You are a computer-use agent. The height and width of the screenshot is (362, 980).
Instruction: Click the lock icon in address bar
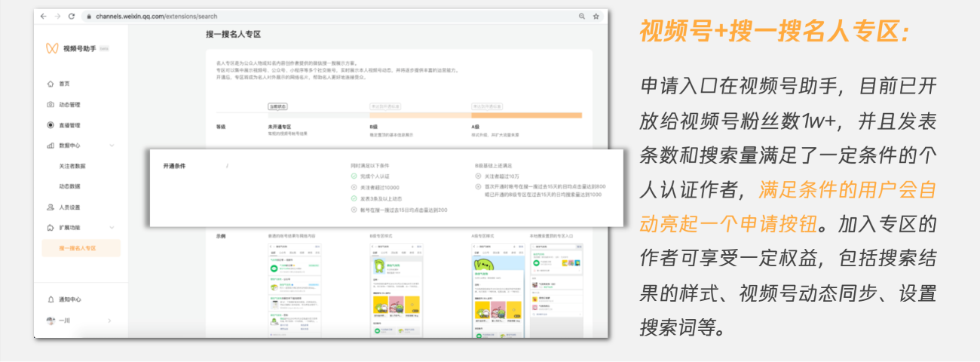point(90,16)
